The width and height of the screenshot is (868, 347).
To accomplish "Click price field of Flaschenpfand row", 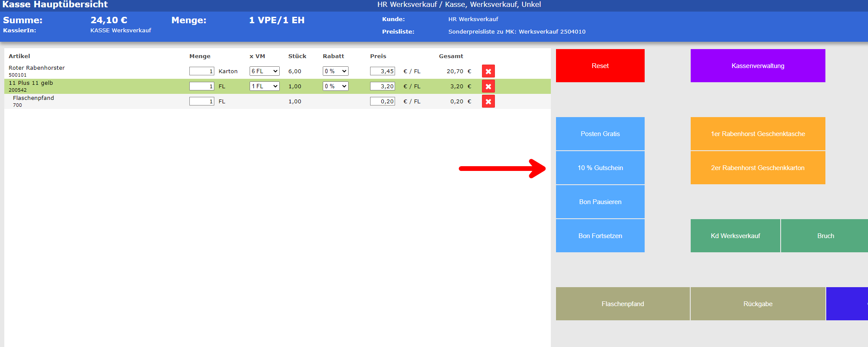I will click(382, 102).
